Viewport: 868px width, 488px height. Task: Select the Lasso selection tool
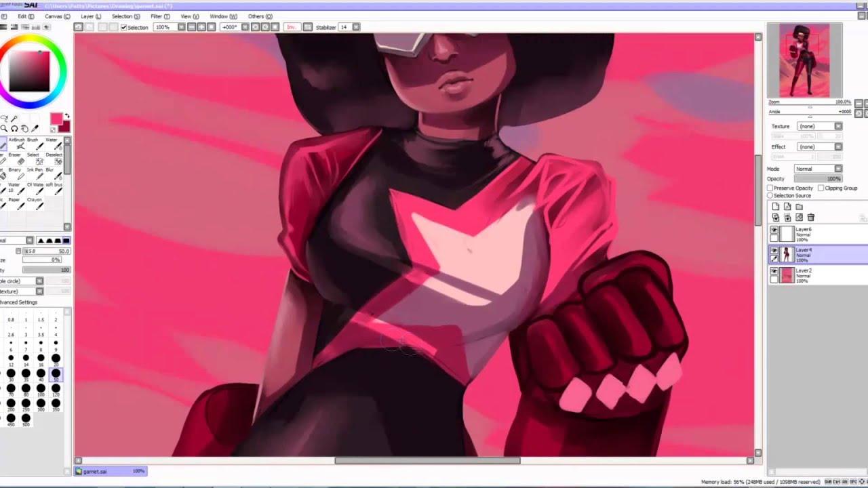pos(4,118)
